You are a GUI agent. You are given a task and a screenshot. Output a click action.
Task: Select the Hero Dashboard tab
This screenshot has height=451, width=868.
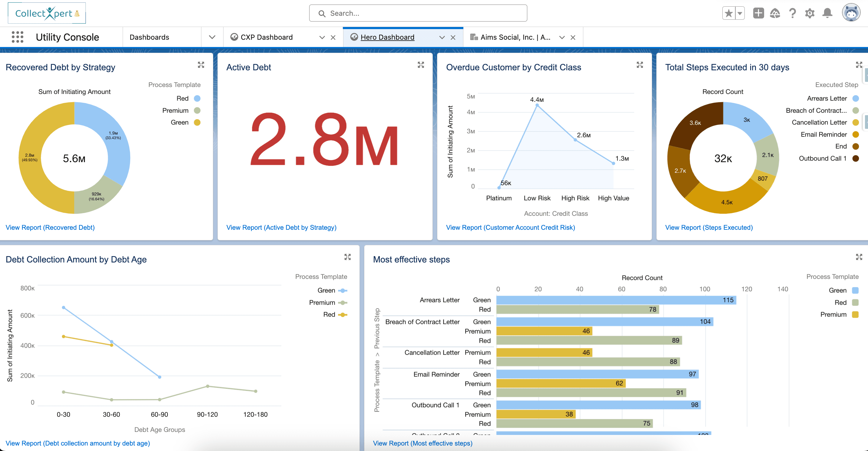387,37
